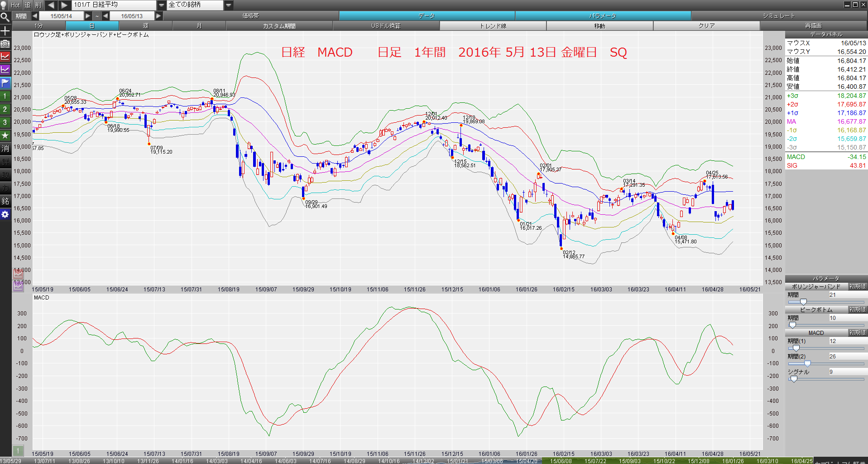Viewport: 868px width, 464px height.
Task: Adjust the MACD 期間(2) slider
Action: (807, 363)
